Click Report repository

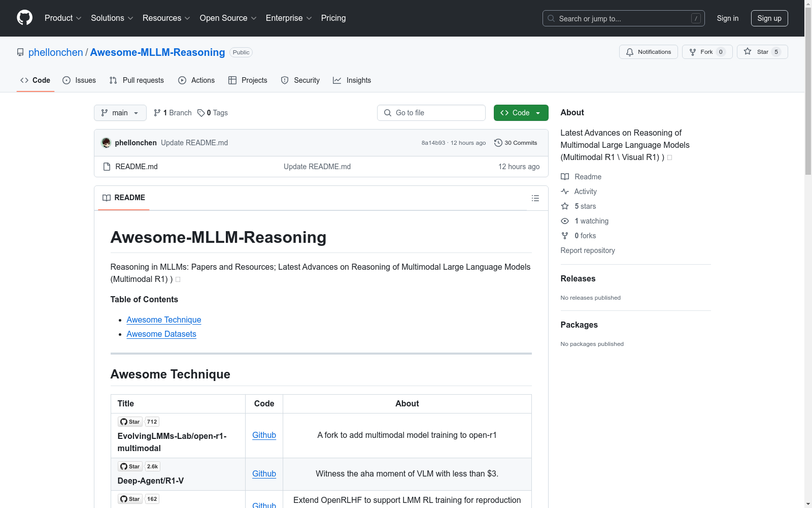click(588, 250)
